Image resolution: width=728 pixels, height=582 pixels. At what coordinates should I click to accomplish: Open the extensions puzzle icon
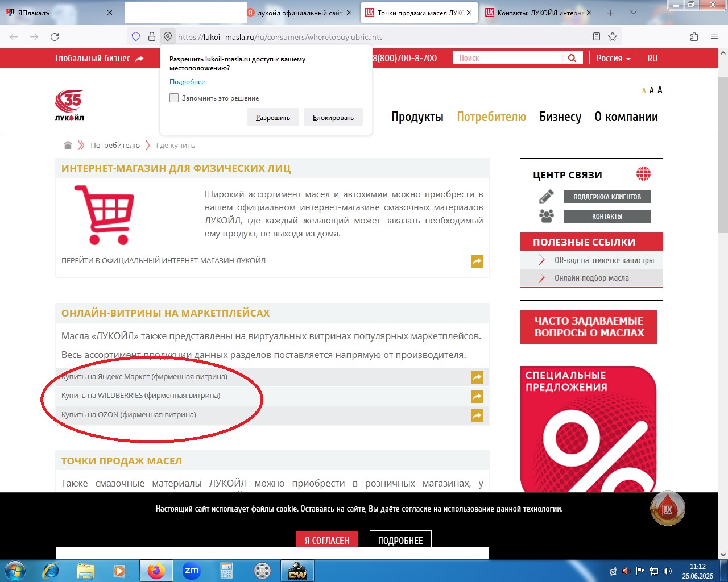(x=694, y=37)
